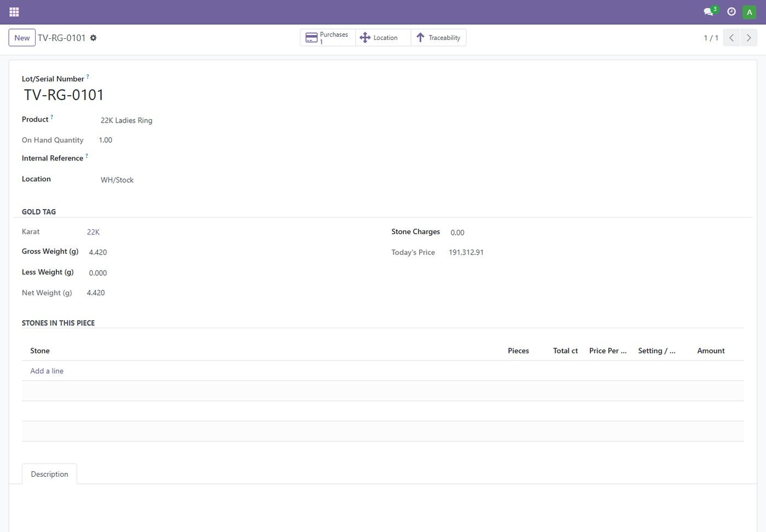
Task: Click the pager counter 1 / 1
Action: (x=711, y=38)
